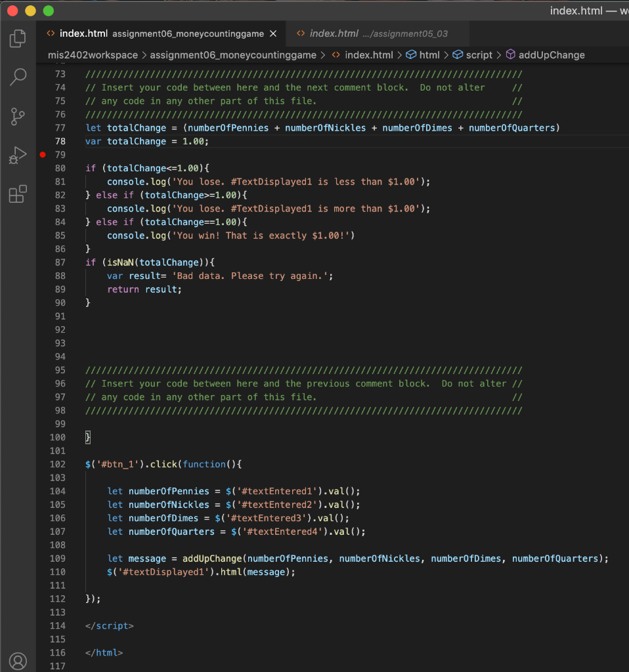This screenshot has width=629, height=672.
Task: Open the Extensions icon
Action: pyautogui.click(x=18, y=194)
